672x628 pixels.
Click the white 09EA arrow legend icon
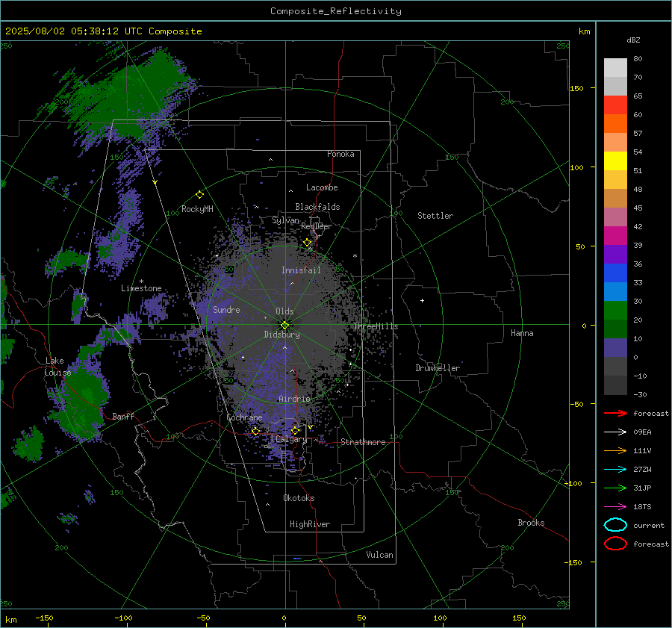pos(615,432)
